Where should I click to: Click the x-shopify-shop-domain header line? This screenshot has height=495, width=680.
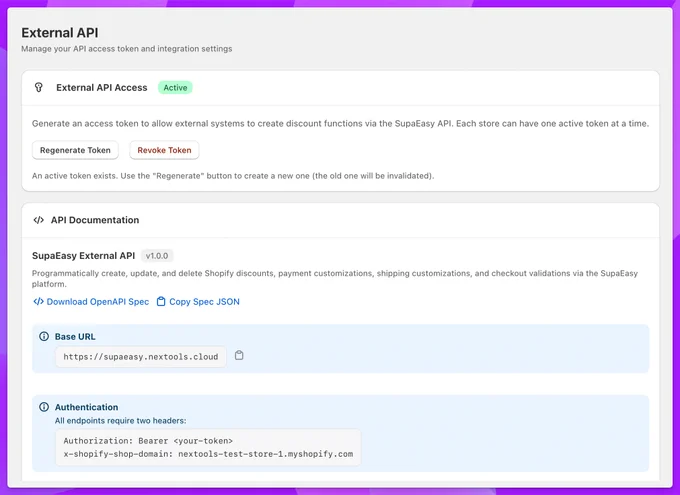pos(208,454)
